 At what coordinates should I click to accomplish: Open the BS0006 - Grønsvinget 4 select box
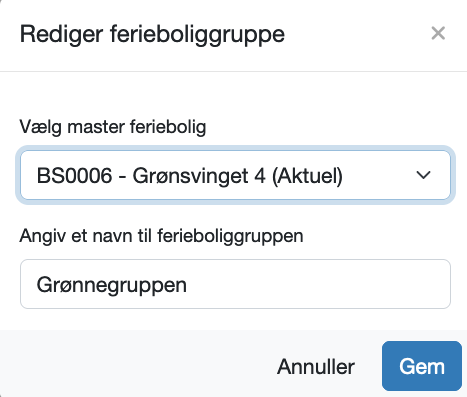click(235, 175)
